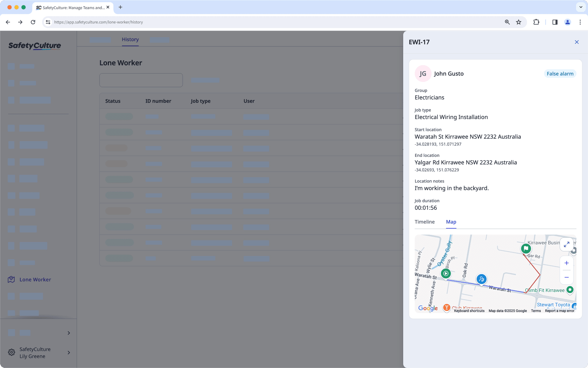Select the History tab
The height and width of the screenshot is (368, 588).
pyautogui.click(x=130, y=40)
